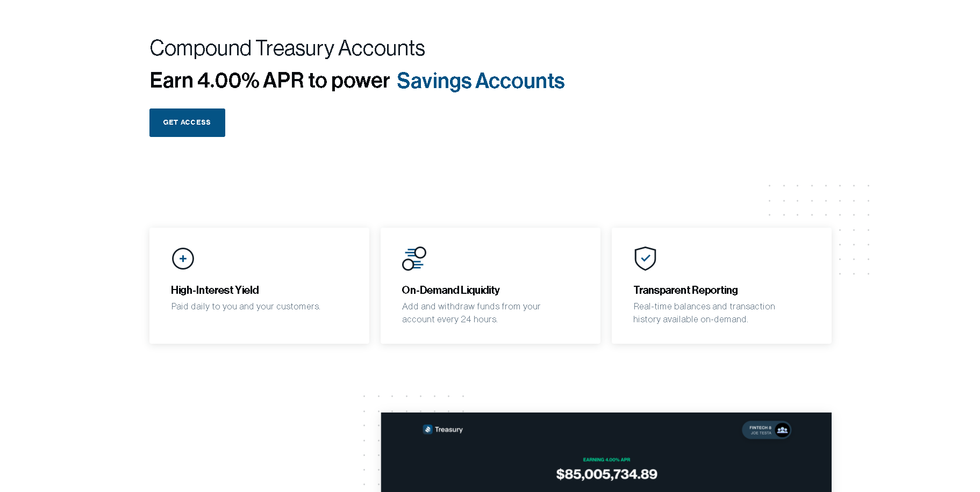Click the circled plus High-Interest Yield icon
Screen dimensions: 980x492
(183, 258)
